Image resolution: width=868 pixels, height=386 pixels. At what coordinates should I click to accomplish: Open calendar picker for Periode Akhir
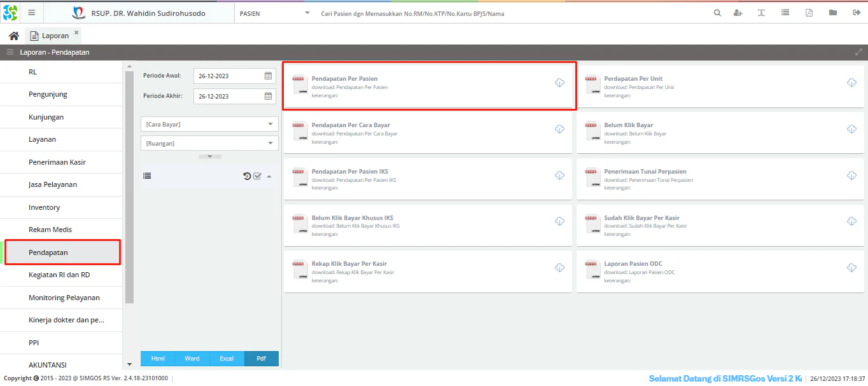(x=269, y=96)
